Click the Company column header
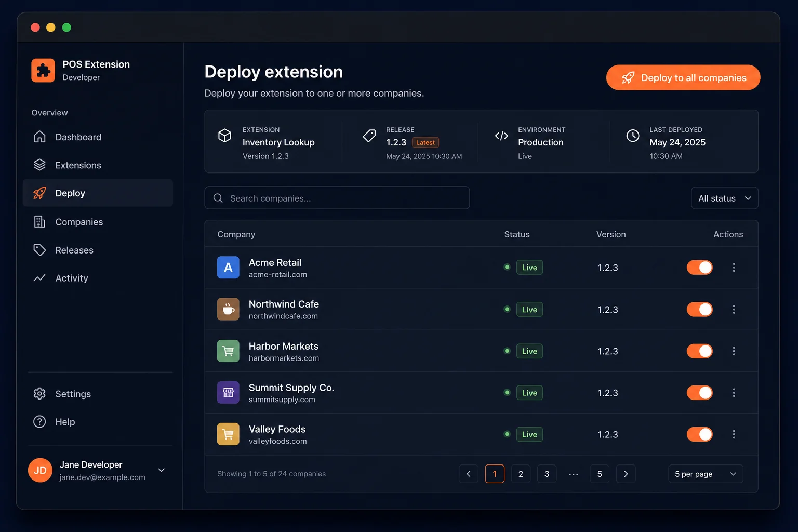 (236, 234)
